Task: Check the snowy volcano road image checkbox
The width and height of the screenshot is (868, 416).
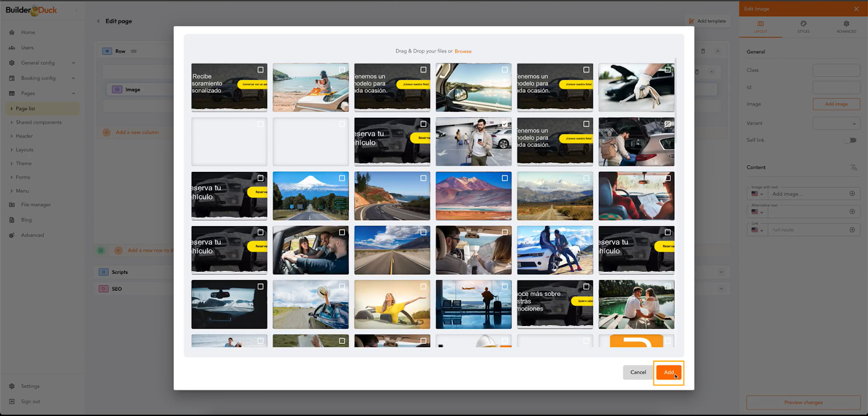Action: pyautogui.click(x=342, y=178)
